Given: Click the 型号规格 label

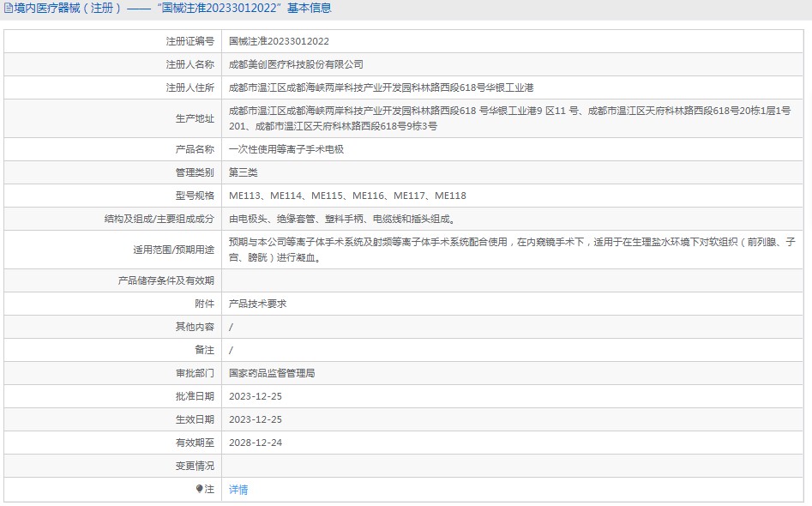Looking at the screenshot, I should click(195, 196).
